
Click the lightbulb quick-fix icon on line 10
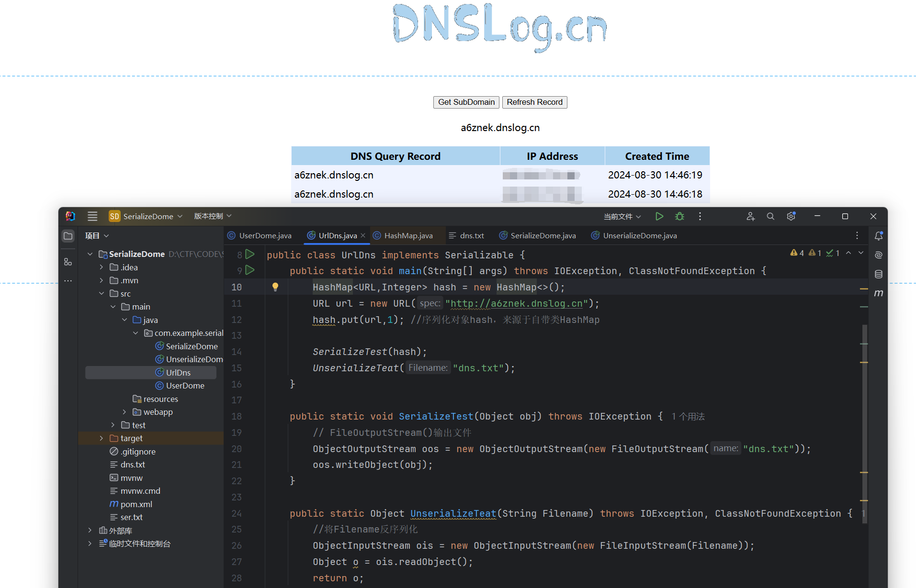[x=275, y=287]
